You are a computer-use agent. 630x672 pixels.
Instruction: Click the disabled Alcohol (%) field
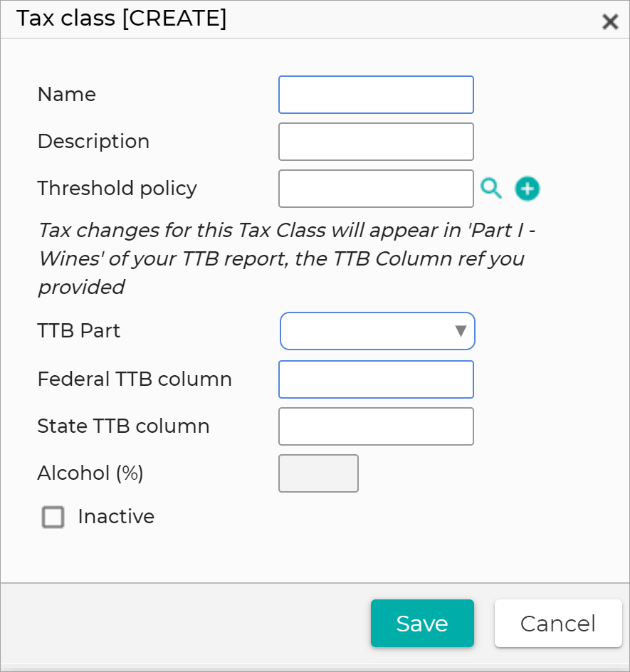tap(318, 473)
